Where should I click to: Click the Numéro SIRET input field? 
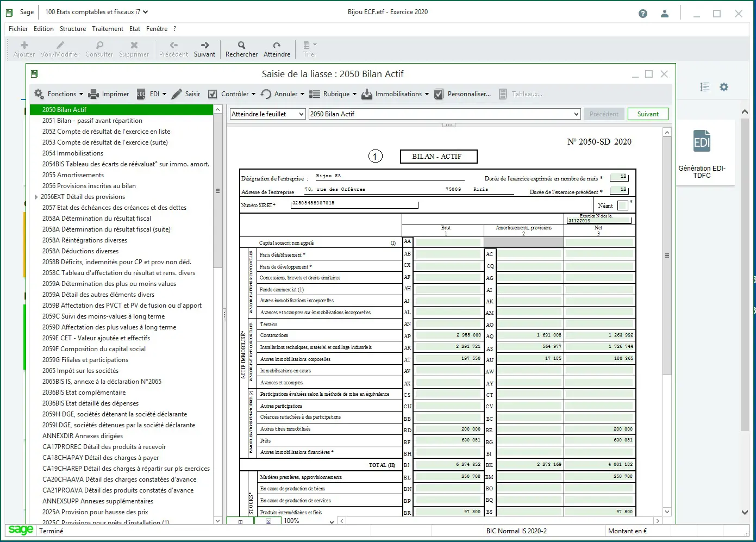(354, 204)
